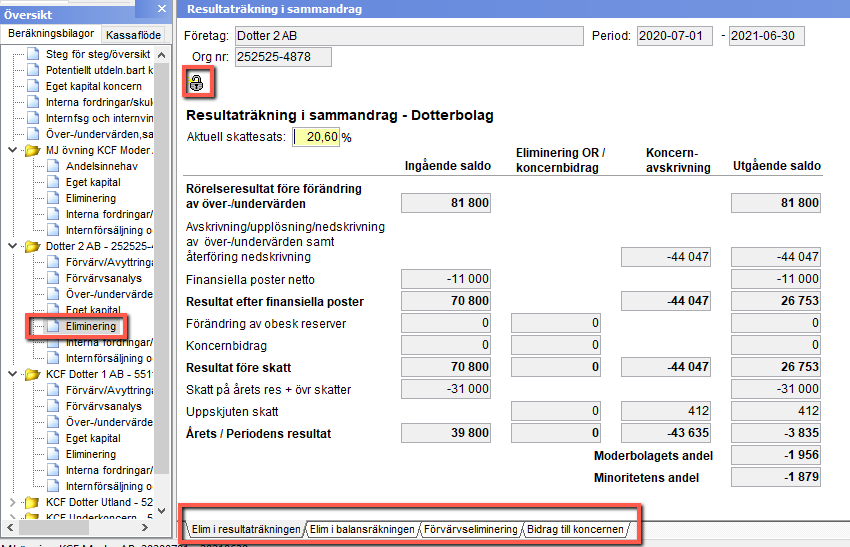Screen dimensions: 850x547
Task: Select Andelsinnehav under MJ övning KCF Moder
Action: (x=101, y=166)
